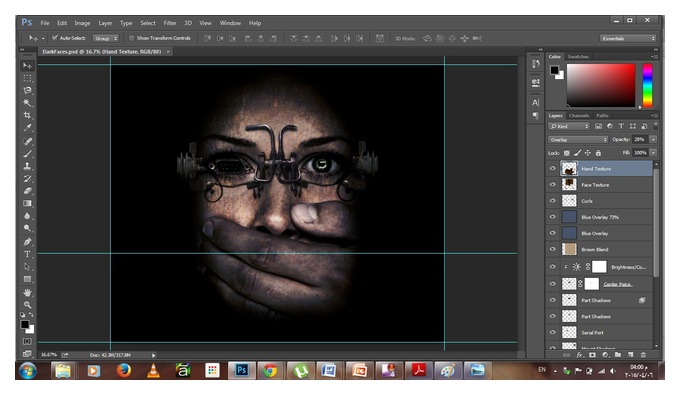Hide the Hand Texture layer
Screen dimensions: 680x395
point(552,169)
